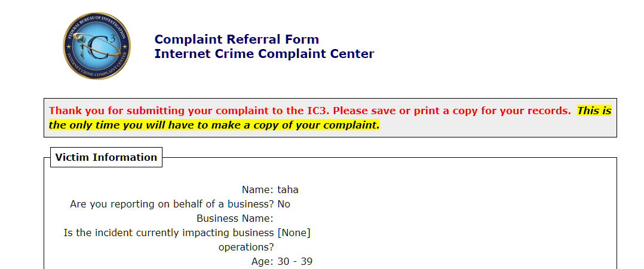Click the red thank-you submission message
This screenshot has width=644, height=269.
[x=309, y=111]
